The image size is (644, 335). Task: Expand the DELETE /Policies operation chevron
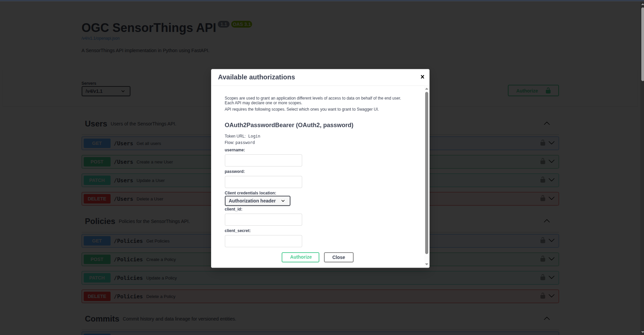(x=552, y=296)
